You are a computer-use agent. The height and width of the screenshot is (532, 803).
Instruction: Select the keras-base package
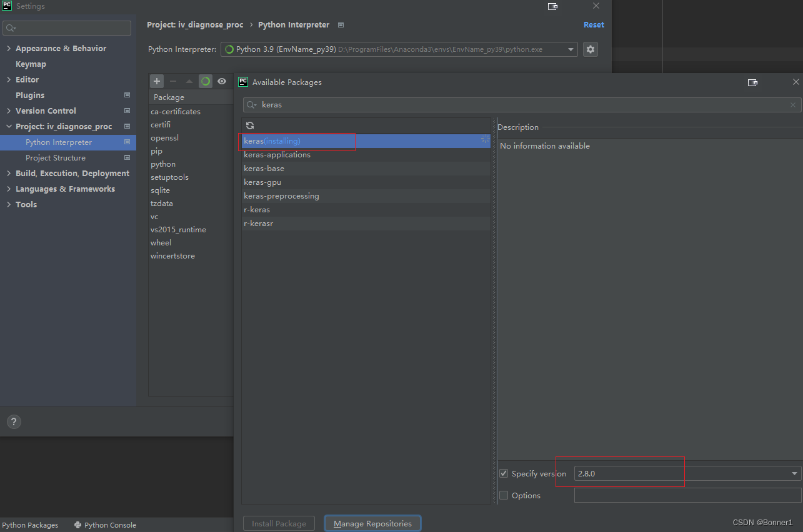pyautogui.click(x=366, y=169)
